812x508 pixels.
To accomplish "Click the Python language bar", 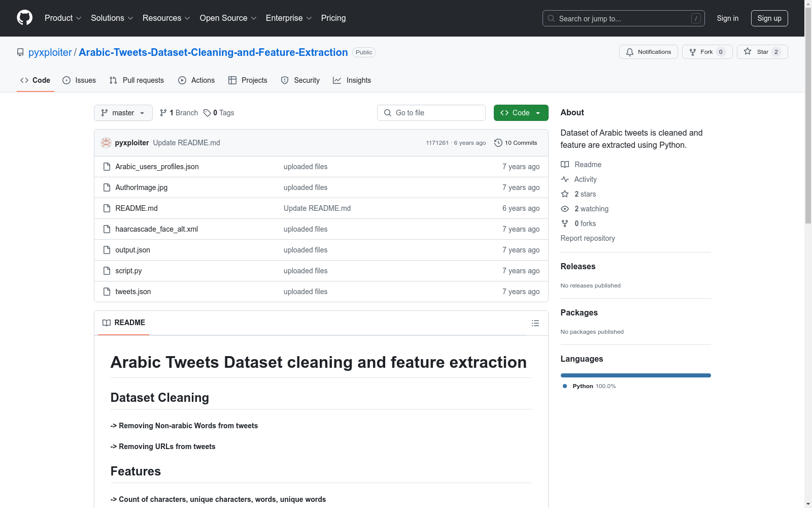I will (636, 375).
